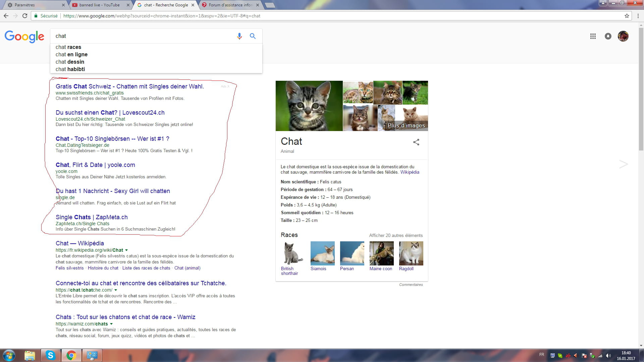Click the blue search magnifier button
The height and width of the screenshot is (362, 644).
click(253, 36)
